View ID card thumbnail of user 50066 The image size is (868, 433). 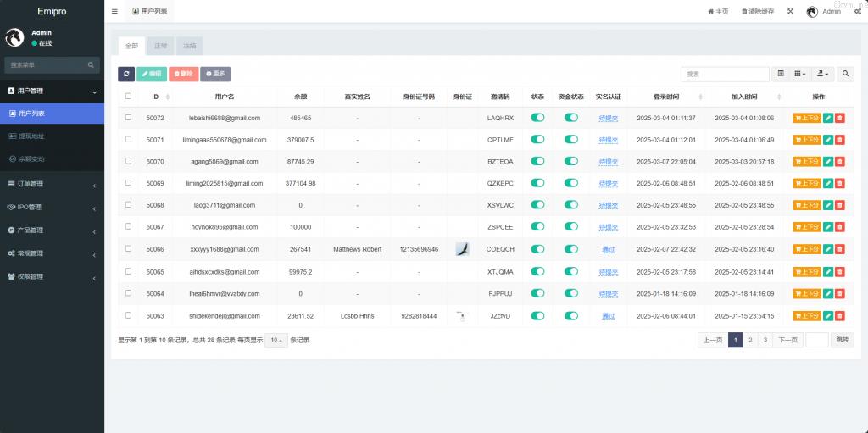tap(462, 249)
